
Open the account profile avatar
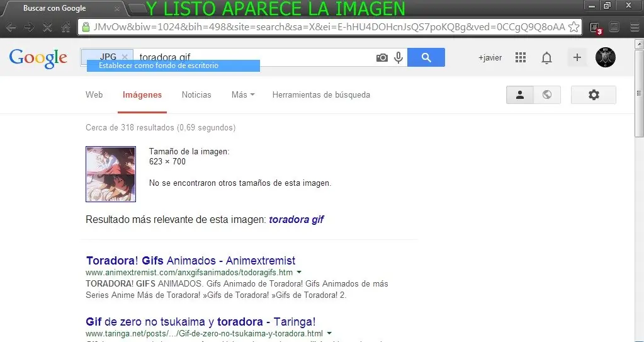[x=606, y=57]
